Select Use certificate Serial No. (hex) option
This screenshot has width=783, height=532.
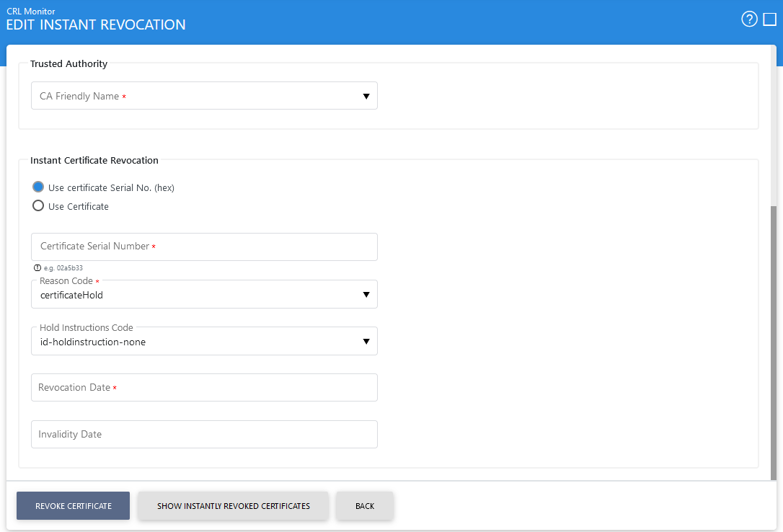(x=39, y=187)
